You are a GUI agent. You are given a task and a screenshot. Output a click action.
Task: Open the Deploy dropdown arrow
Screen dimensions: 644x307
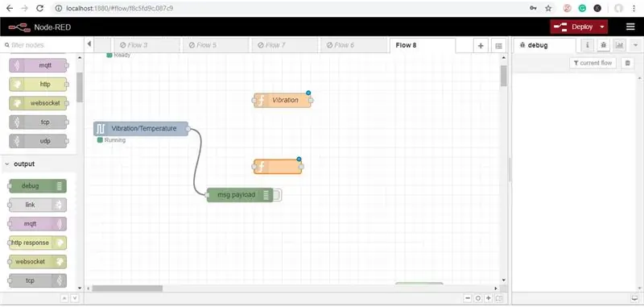(601, 27)
